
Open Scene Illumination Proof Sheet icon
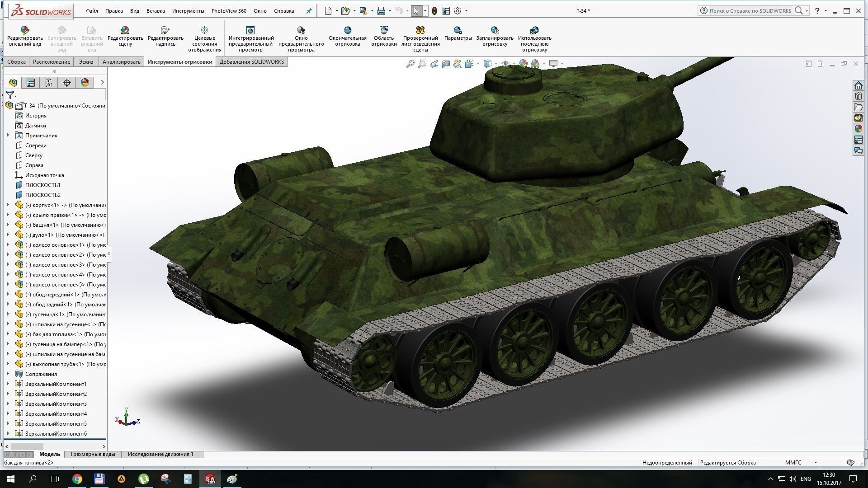(x=420, y=30)
